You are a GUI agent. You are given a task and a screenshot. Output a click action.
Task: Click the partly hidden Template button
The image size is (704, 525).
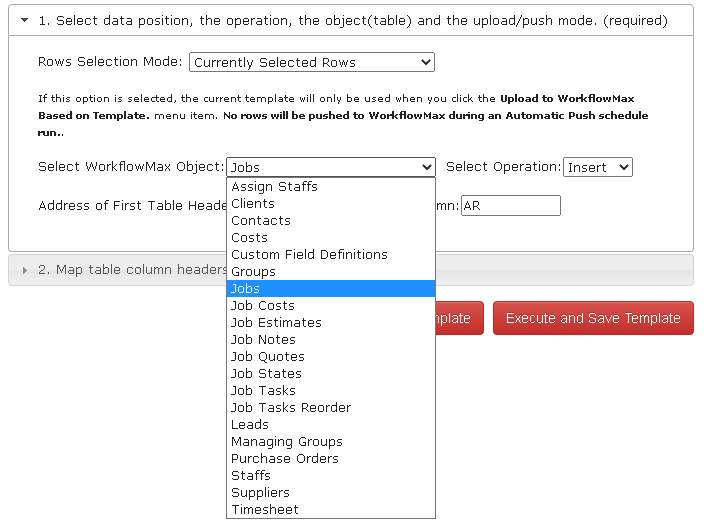459,318
